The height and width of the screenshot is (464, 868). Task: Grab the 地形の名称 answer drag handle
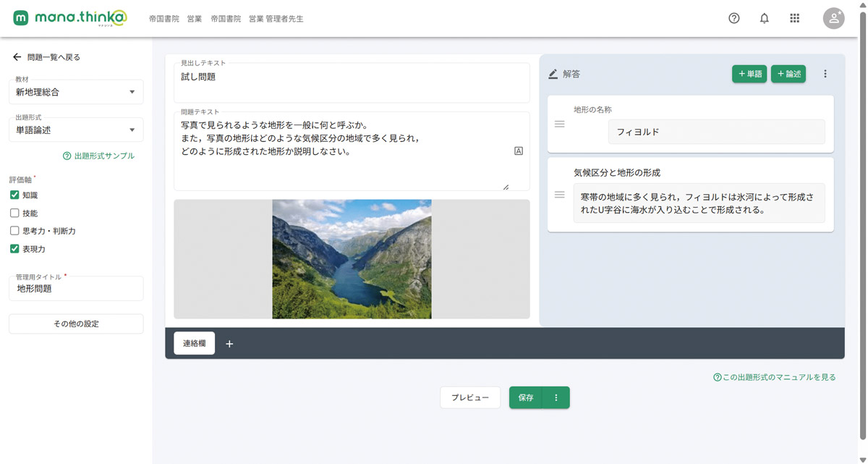point(559,124)
